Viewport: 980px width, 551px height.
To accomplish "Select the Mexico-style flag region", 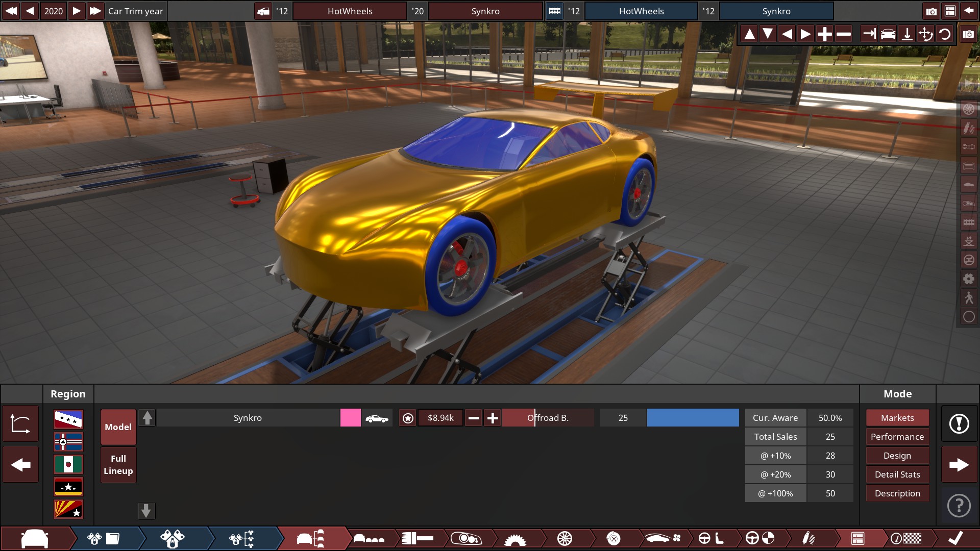I will pos(68,464).
